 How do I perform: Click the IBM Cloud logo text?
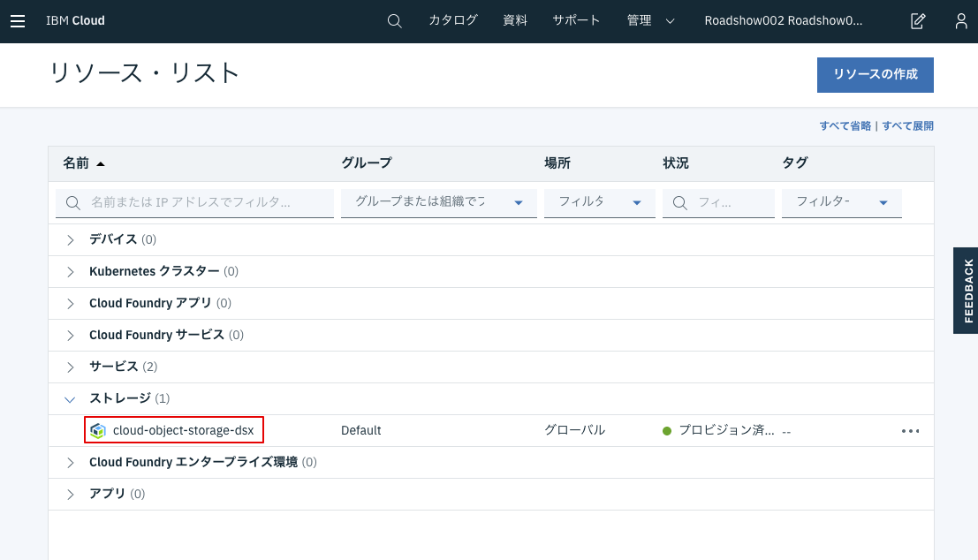click(x=75, y=20)
